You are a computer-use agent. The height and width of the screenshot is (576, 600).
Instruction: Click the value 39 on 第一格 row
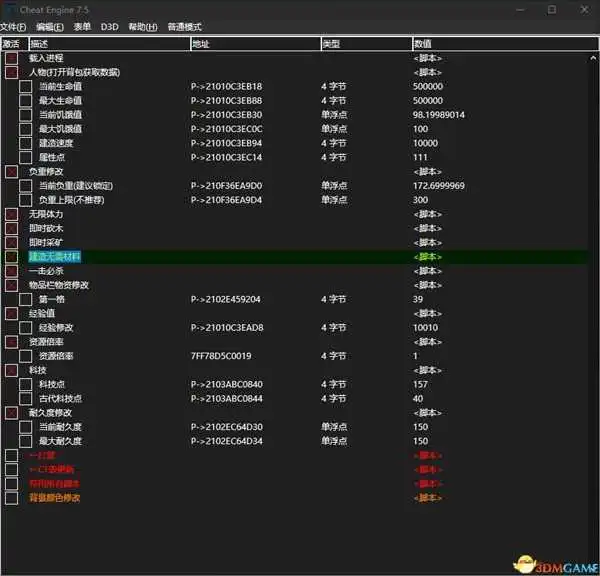(x=418, y=299)
